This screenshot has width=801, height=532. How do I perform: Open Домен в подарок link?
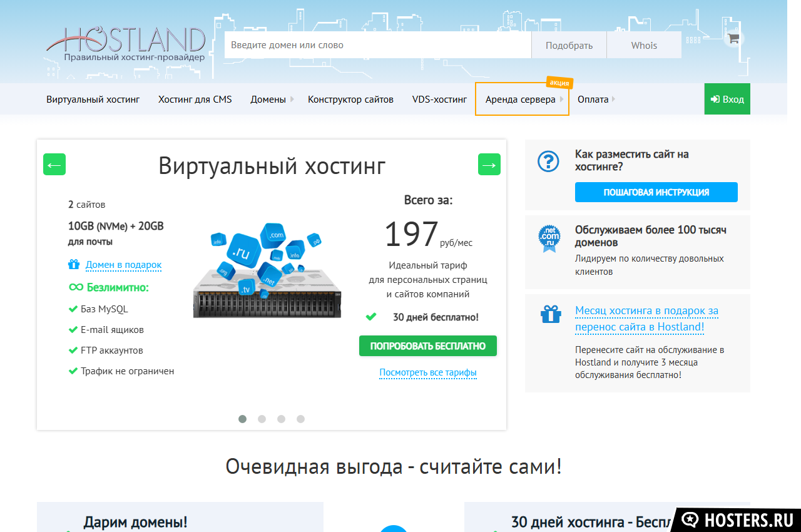pos(123,265)
